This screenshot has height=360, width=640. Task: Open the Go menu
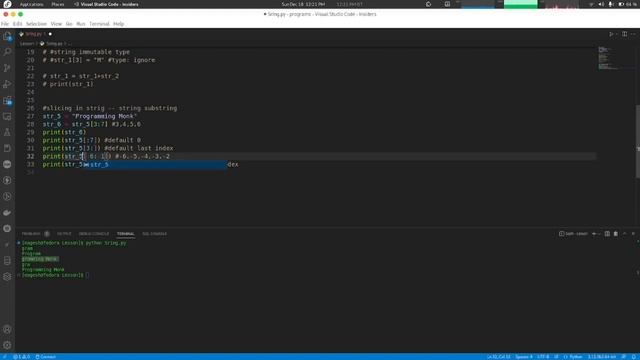69,24
